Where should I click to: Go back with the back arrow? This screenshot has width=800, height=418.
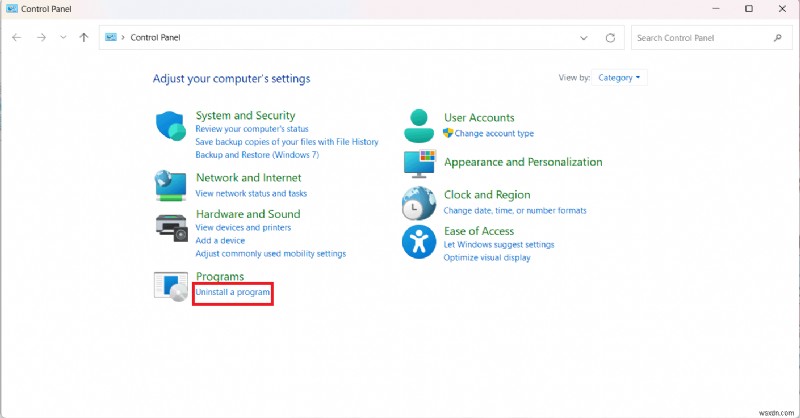click(x=17, y=37)
